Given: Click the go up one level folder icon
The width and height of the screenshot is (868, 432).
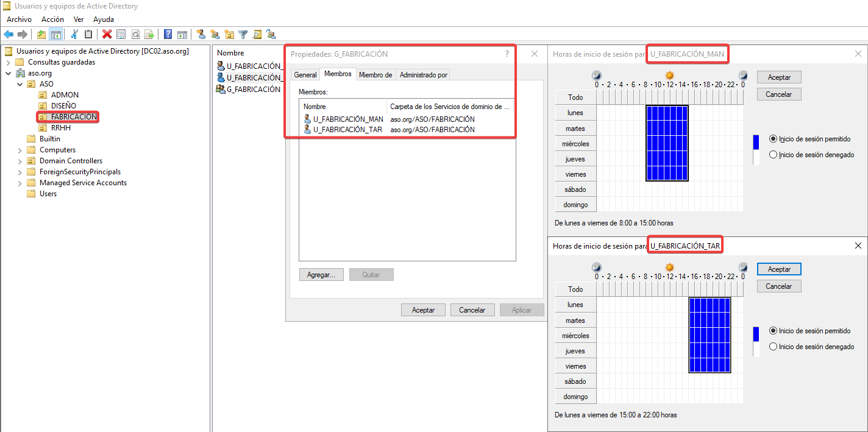Looking at the screenshot, I should click(41, 35).
